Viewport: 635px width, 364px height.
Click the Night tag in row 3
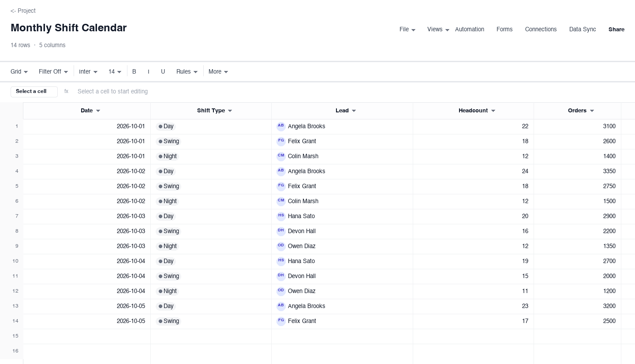167,156
